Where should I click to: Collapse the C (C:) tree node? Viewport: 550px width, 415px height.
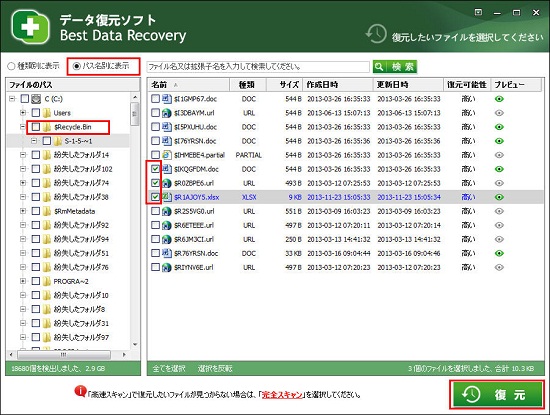click(x=12, y=99)
